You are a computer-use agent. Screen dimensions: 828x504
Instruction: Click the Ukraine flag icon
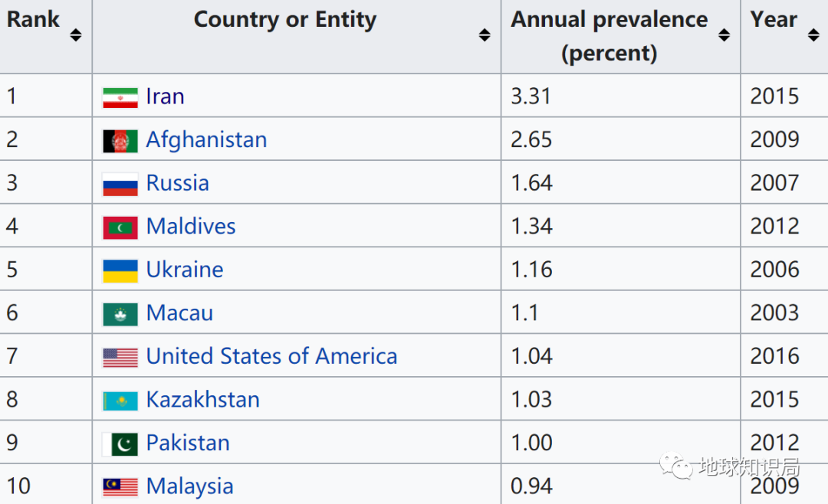click(x=120, y=270)
